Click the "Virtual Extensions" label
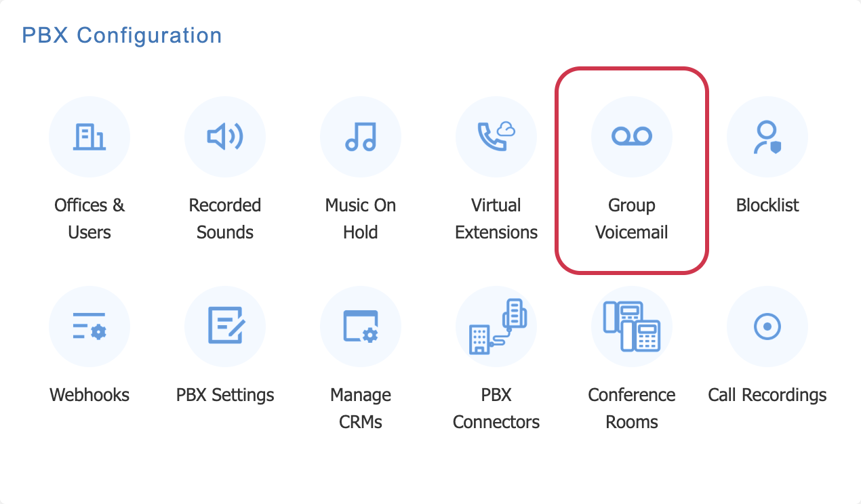This screenshot has height=504, width=861. pos(496,219)
